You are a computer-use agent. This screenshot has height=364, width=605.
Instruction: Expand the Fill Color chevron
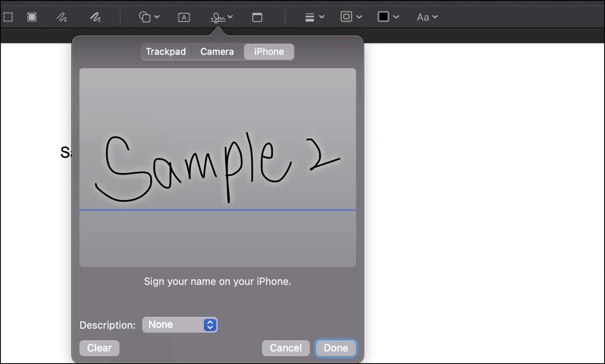pyautogui.click(x=396, y=17)
